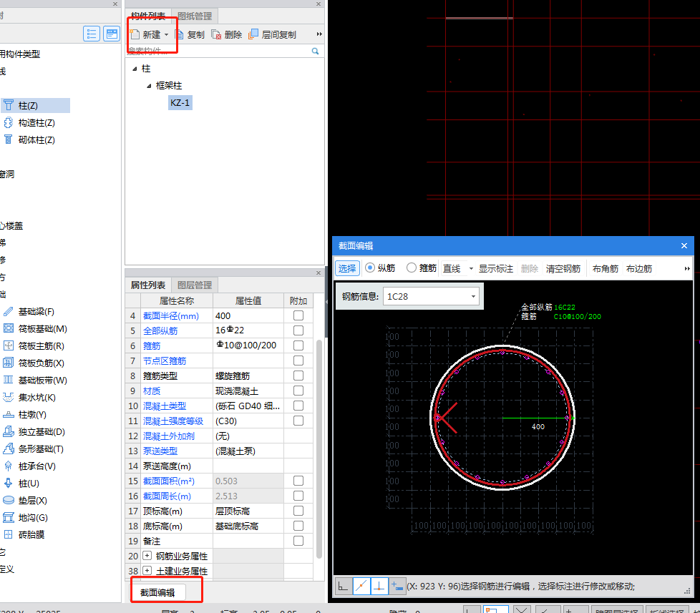Click the 截面半径 value field 400
This screenshot has height=613, width=700.
pyautogui.click(x=248, y=315)
